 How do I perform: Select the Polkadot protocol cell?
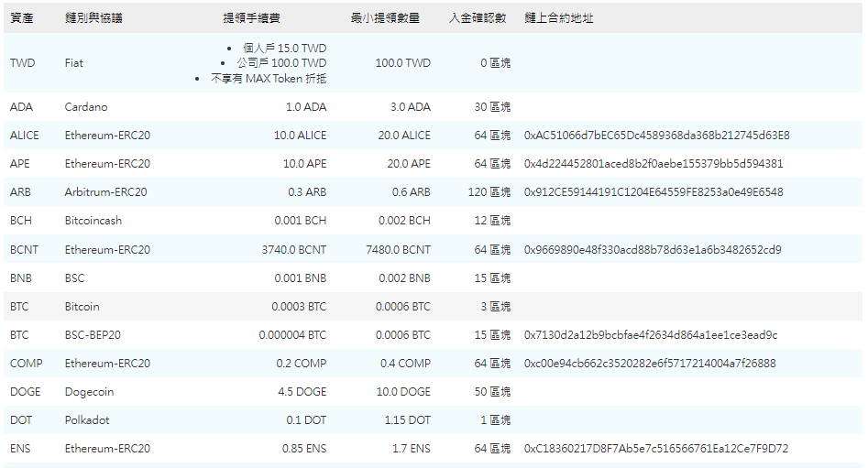click(87, 420)
